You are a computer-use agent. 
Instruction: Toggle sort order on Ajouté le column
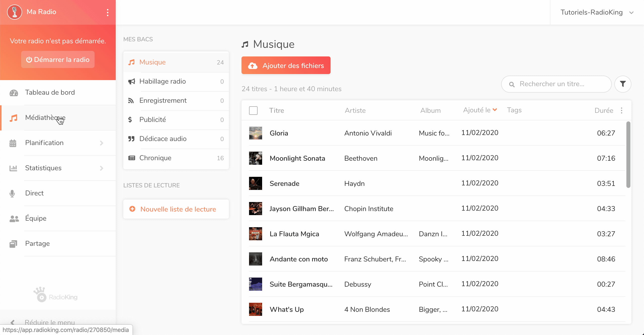pyautogui.click(x=480, y=110)
